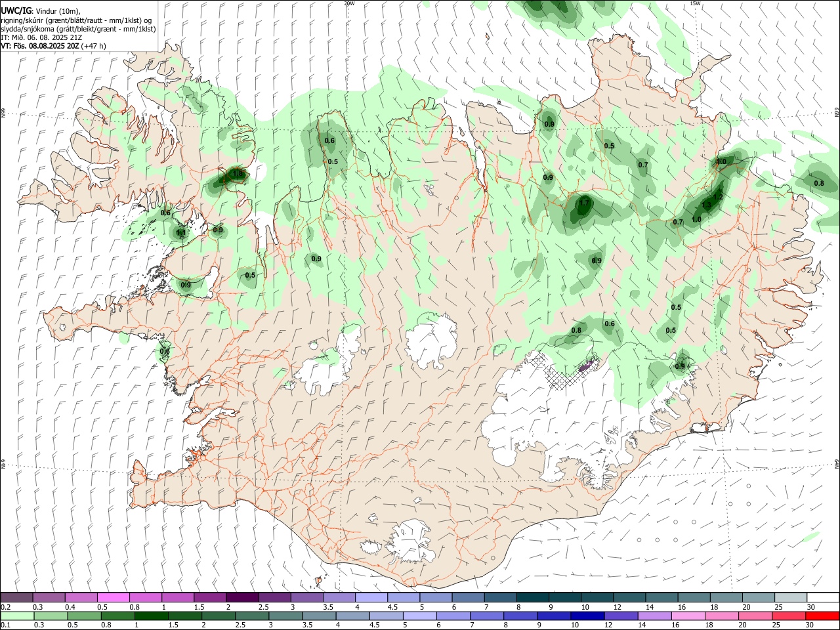Click the darkest green 1–1.5 swatch in the lower legend row
The image size is (840, 630).
pos(151,616)
